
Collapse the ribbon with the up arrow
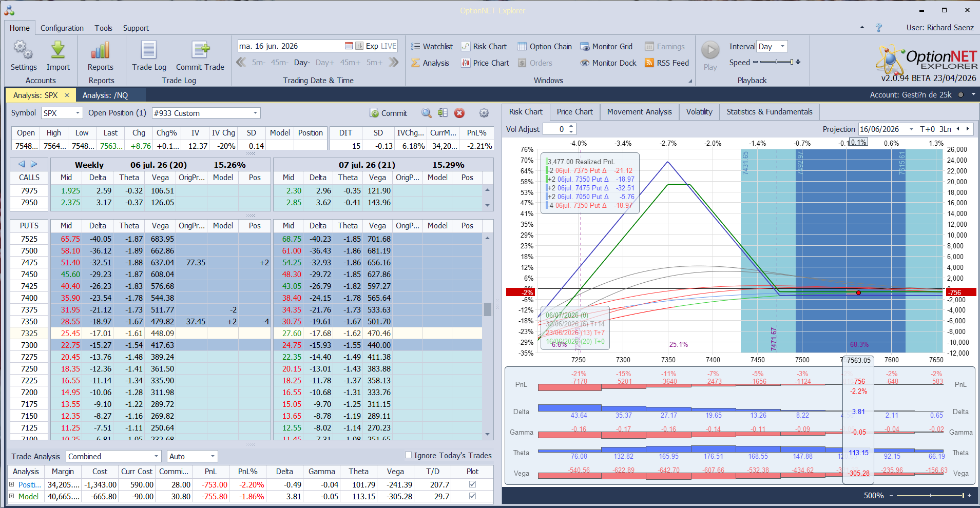pos(862,28)
